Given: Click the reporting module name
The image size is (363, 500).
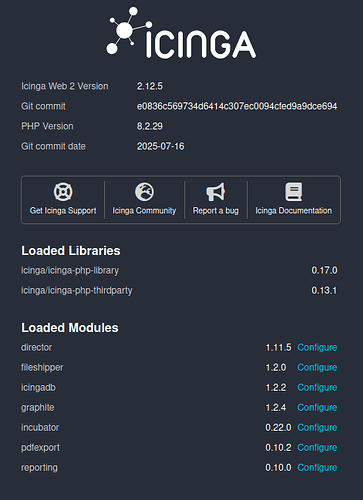Looking at the screenshot, I should 39,468.
